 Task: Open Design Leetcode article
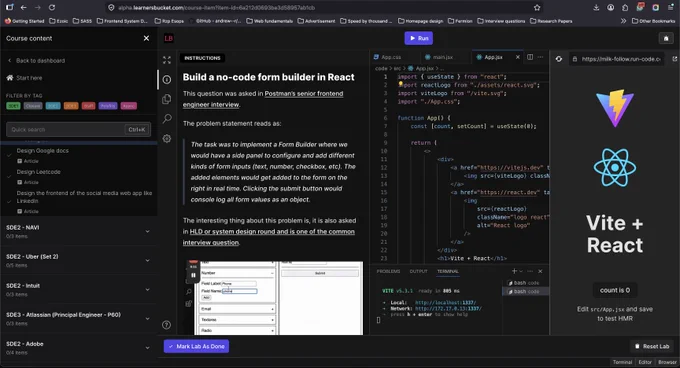[x=39, y=172]
